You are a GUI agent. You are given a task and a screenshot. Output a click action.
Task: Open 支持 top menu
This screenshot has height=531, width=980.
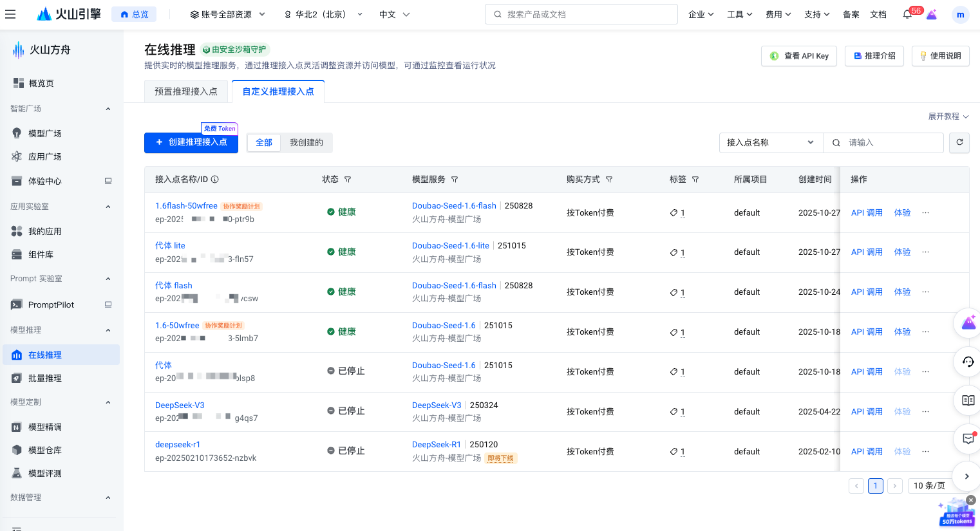(816, 14)
